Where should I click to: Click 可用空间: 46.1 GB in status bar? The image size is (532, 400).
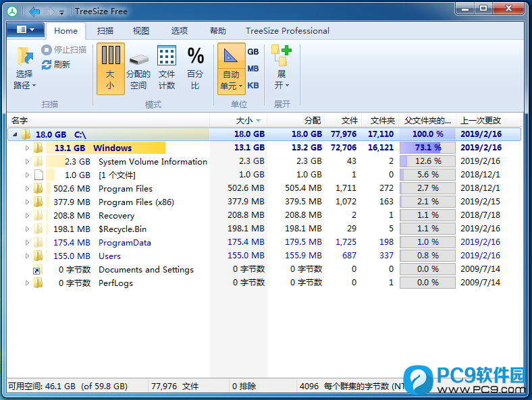(x=68, y=387)
